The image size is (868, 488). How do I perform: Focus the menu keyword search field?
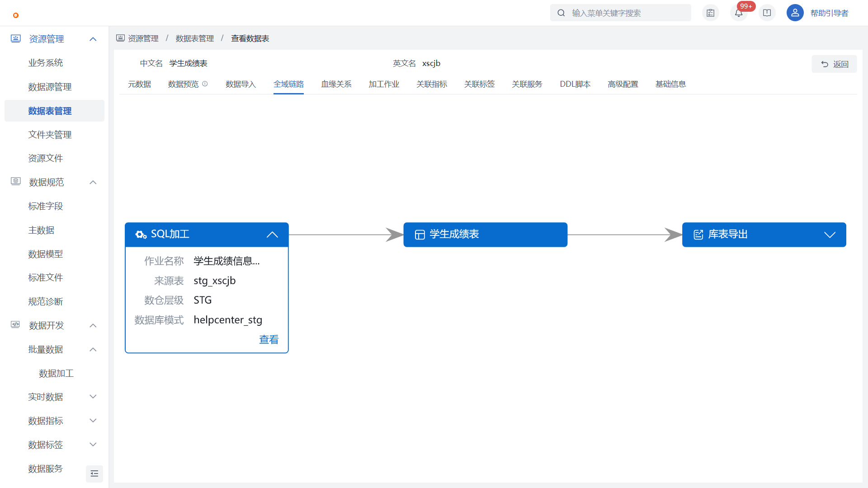click(620, 13)
